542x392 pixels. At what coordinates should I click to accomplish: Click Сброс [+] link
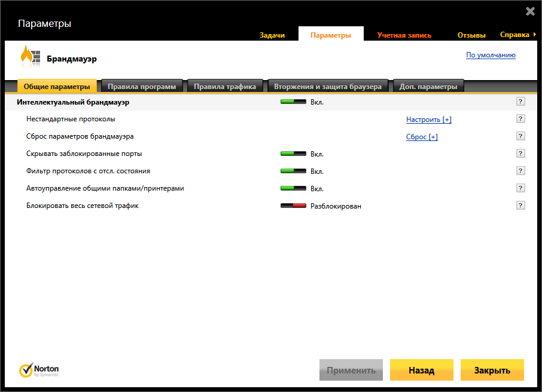coord(422,137)
